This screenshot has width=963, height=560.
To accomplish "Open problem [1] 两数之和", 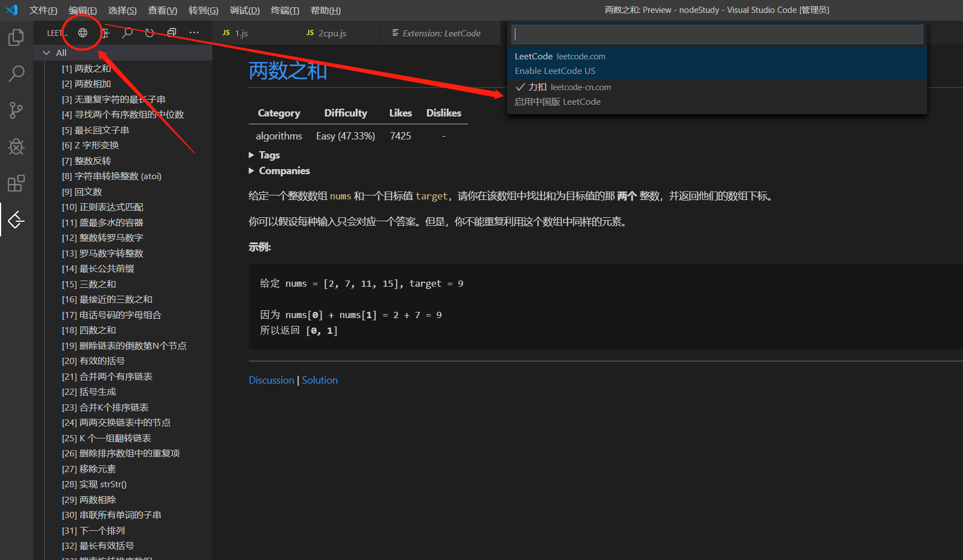I will pos(86,68).
